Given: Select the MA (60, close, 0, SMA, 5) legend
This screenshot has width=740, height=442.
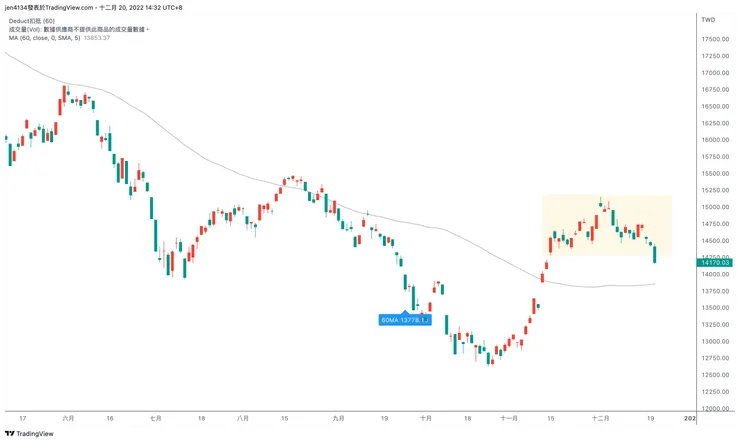Looking at the screenshot, I should coord(43,38).
